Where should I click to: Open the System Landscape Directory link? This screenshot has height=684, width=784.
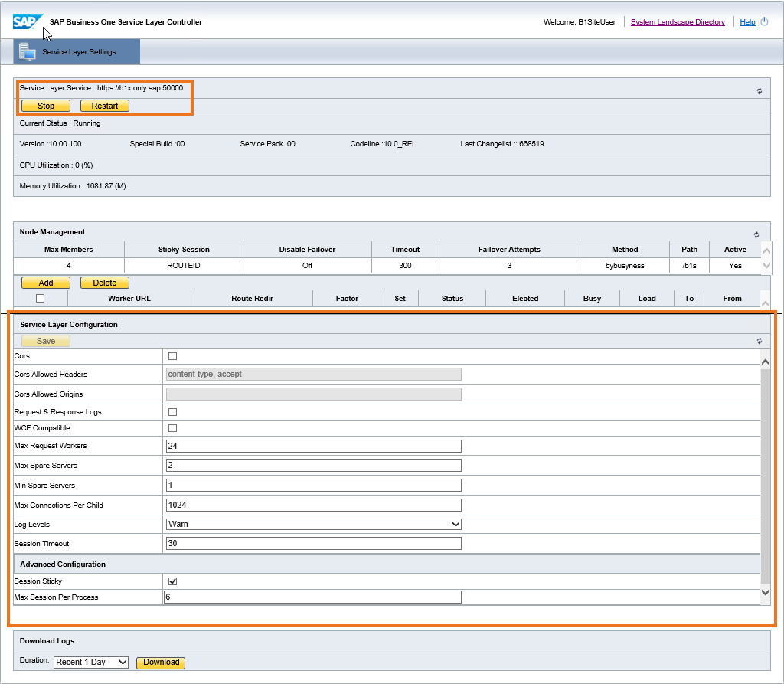(677, 21)
